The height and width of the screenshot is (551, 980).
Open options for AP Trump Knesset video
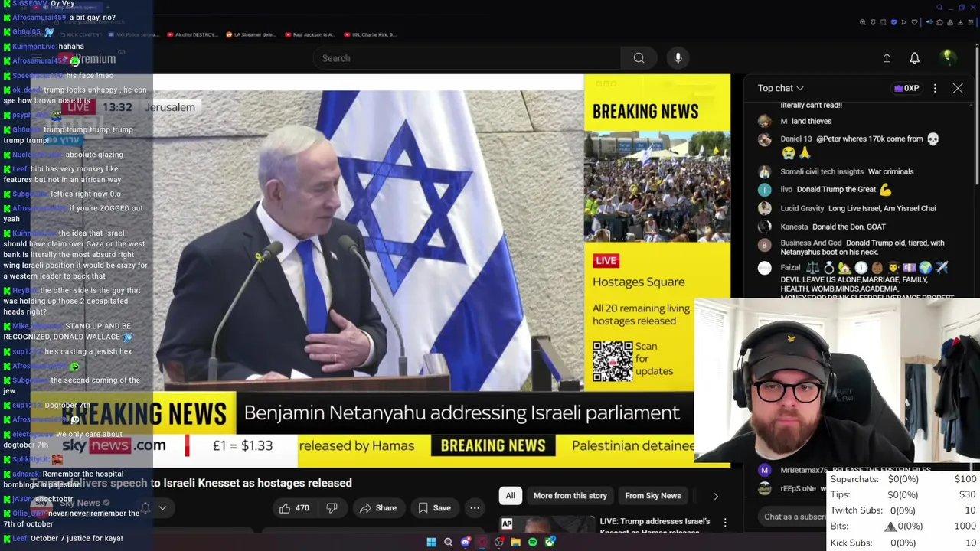(x=725, y=522)
